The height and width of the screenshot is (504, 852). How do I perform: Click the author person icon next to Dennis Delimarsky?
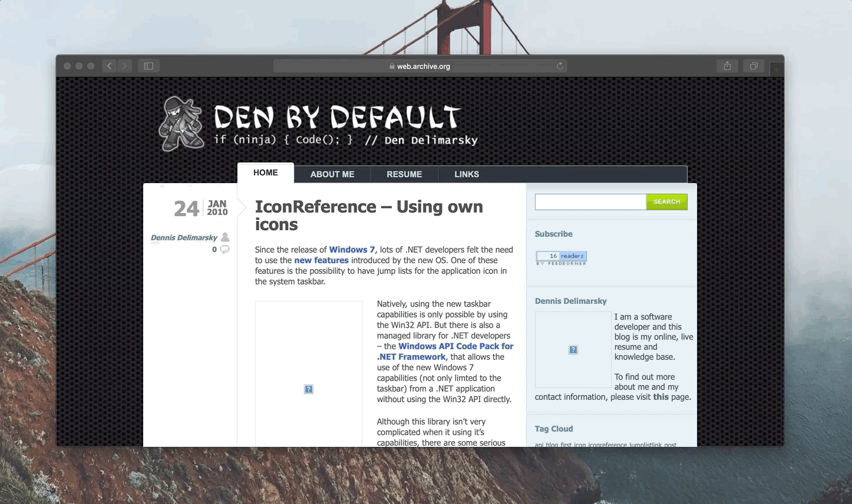coord(225,237)
